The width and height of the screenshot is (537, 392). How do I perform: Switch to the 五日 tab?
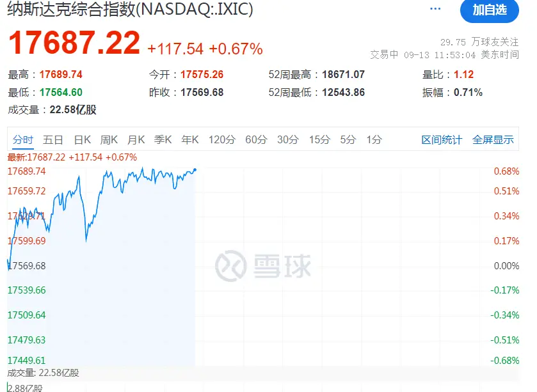click(x=53, y=139)
